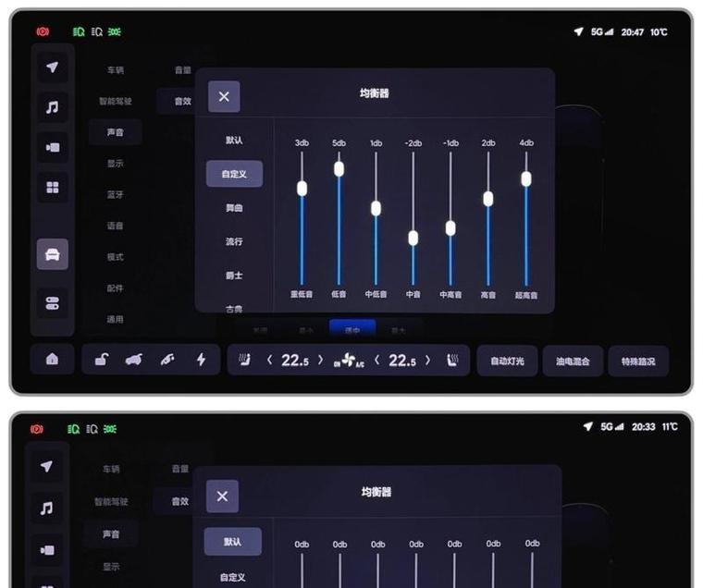This screenshot has height=588, width=703.
Task: Close the 均衡器 dialog in lower screen
Action: pyautogui.click(x=222, y=496)
